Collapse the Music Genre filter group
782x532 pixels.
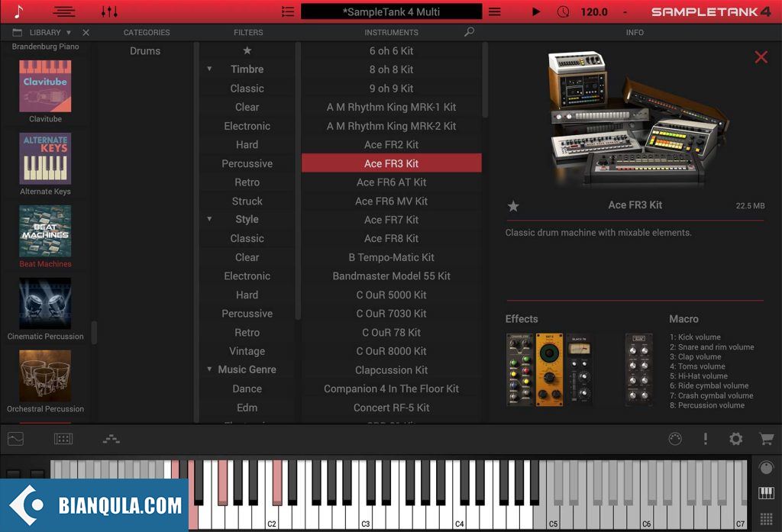click(x=209, y=369)
